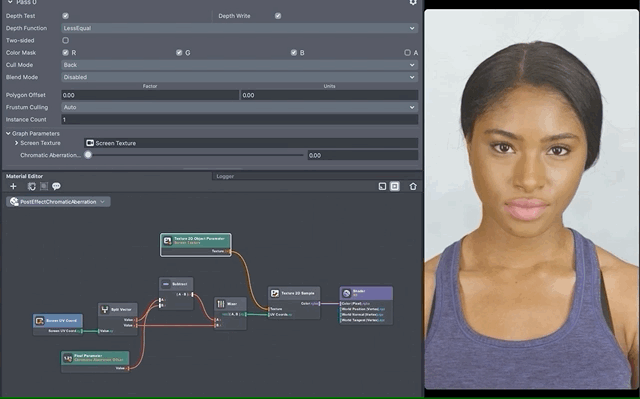Screen dimensions: 640x399
Task: Click the comment bubble icon in Material Editor
Action: (56, 186)
